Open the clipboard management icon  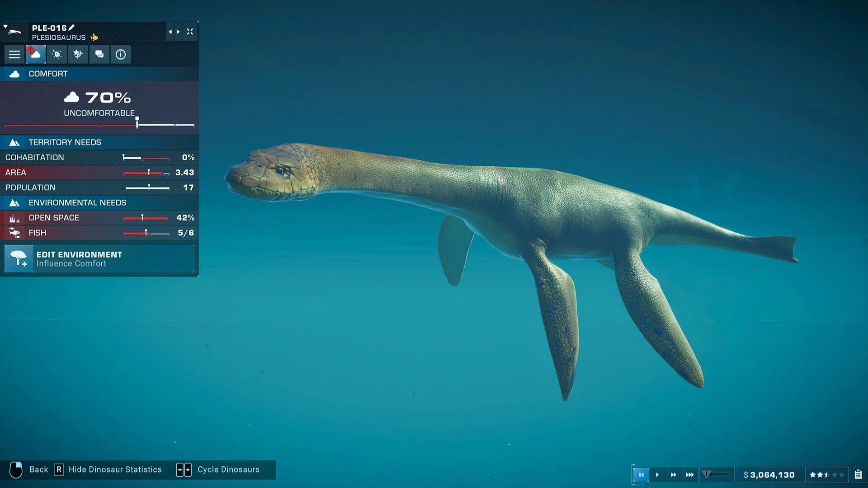tap(858, 475)
